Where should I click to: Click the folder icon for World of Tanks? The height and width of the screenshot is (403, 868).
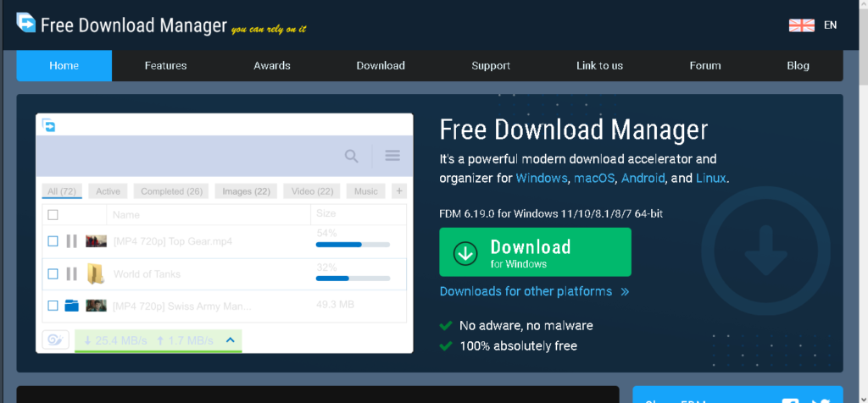(x=96, y=273)
